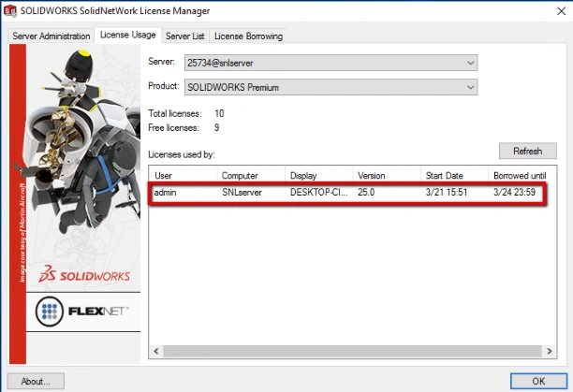Click the list's right scroll arrow
This screenshot has width=573, height=392.
pos(550,351)
